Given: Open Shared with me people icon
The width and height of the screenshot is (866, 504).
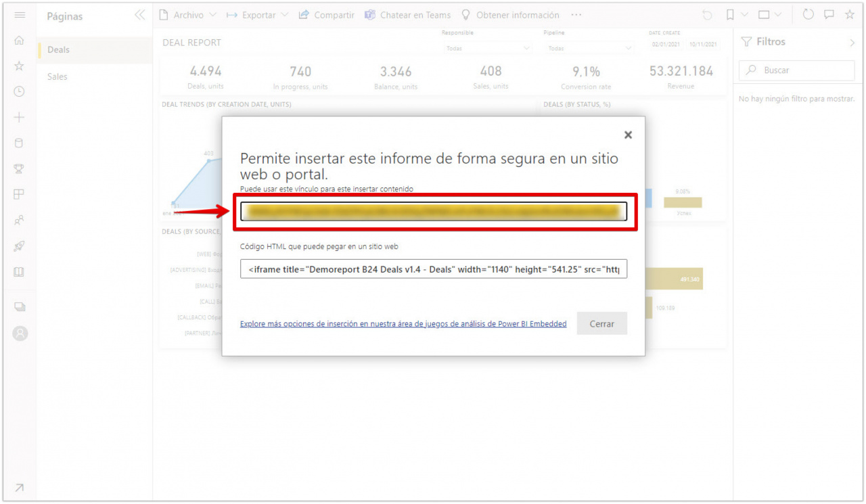Looking at the screenshot, I should [x=20, y=221].
